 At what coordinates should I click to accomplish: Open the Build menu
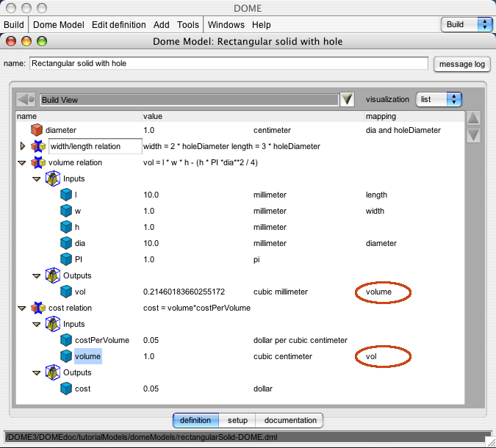point(14,25)
